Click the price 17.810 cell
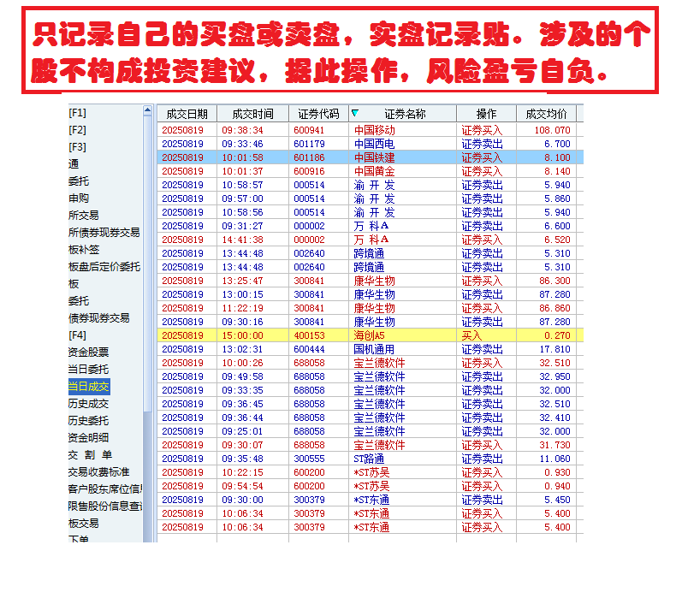This screenshot has height=616, width=682. pos(555,349)
